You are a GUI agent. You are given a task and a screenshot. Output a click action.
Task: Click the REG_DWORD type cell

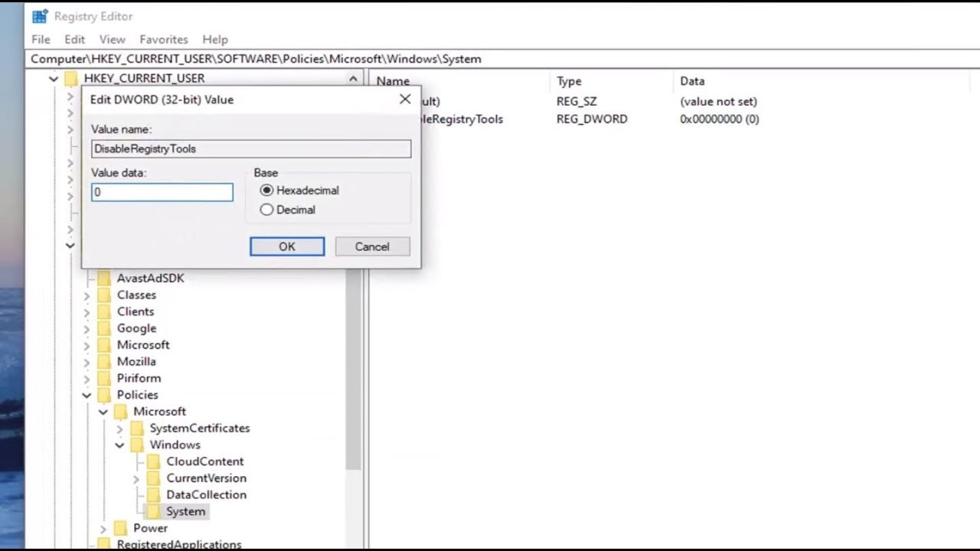pyautogui.click(x=592, y=119)
